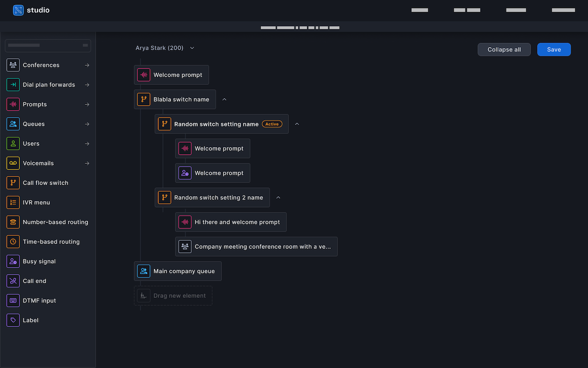The width and height of the screenshot is (588, 368).
Task: Select the Conferences icon in sidebar
Action: point(13,65)
